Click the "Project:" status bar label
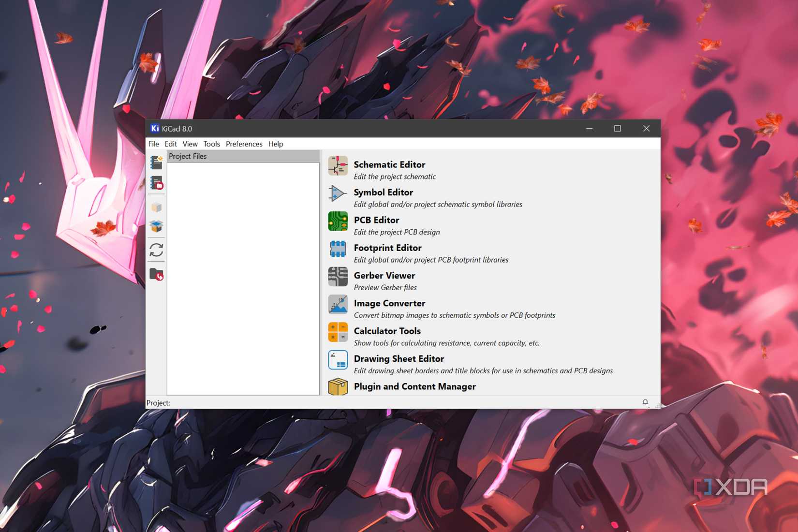Viewport: 798px width, 532px height. coord(158,403)
